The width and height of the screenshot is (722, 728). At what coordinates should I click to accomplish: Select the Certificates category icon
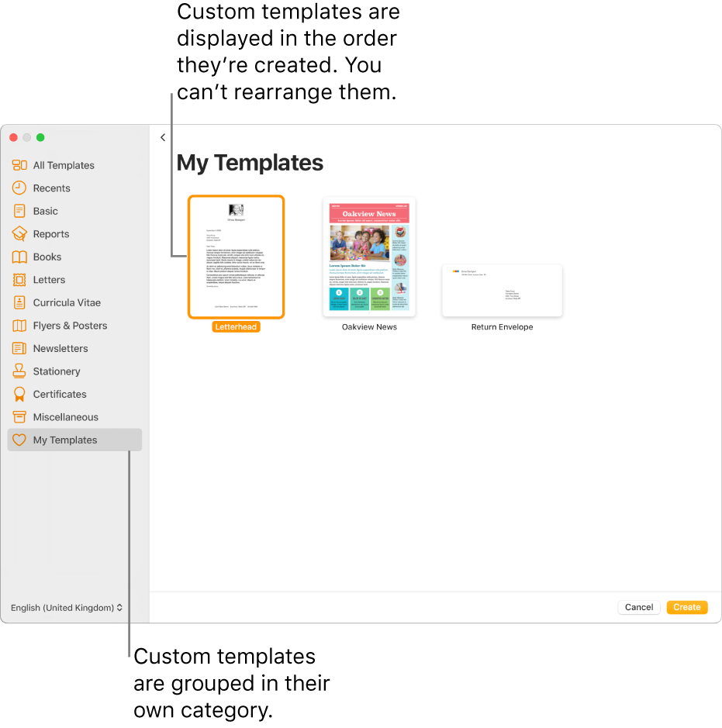click(x=20, y=394)
